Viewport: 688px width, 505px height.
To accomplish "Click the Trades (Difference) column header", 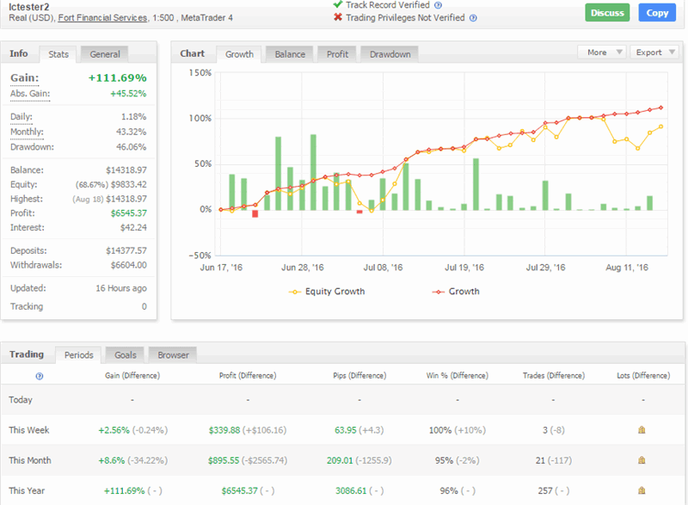I will coord(554,376).
